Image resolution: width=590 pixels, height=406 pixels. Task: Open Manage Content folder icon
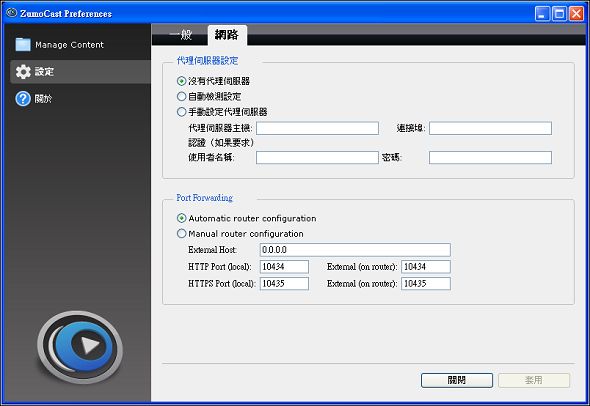(x=23, y=44)
